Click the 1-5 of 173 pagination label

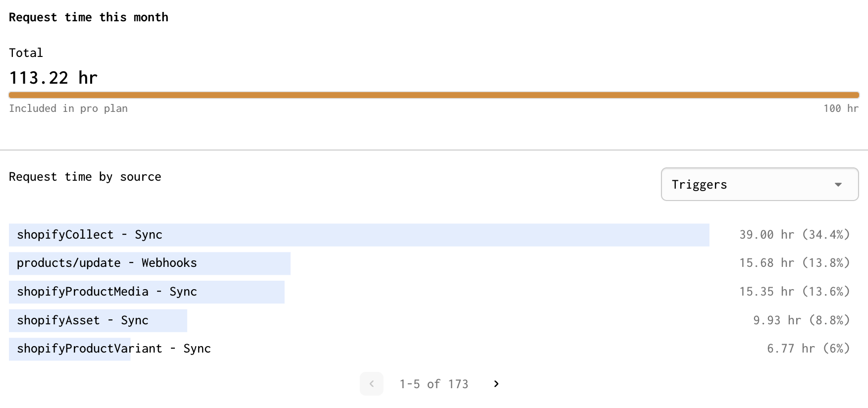[x=434, y=384]
